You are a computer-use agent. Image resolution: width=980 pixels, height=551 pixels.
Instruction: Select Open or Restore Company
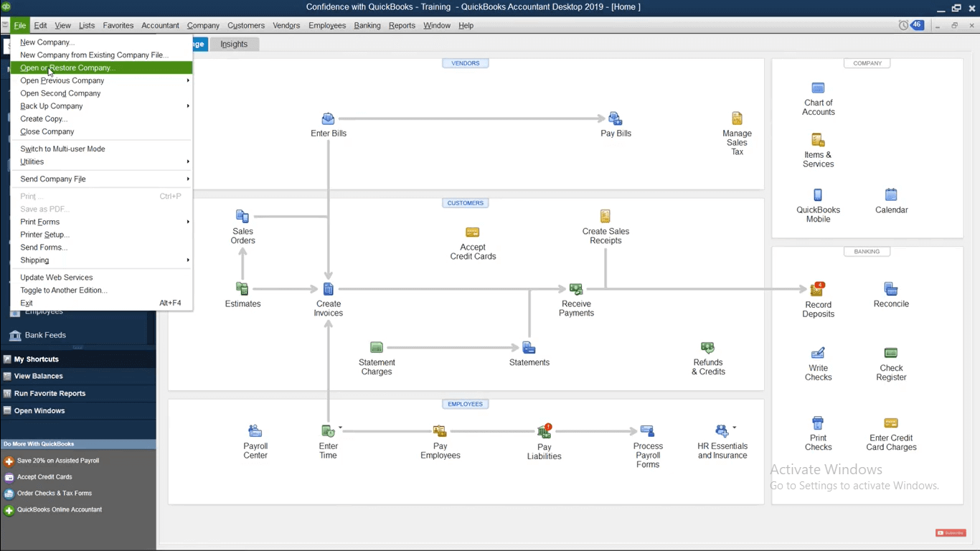tap(101, 68)
